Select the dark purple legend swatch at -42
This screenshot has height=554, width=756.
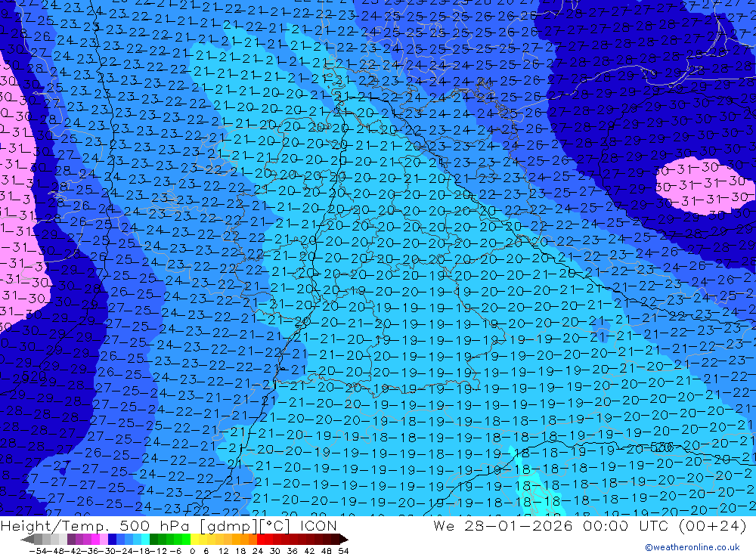click(x=71, y=539)
